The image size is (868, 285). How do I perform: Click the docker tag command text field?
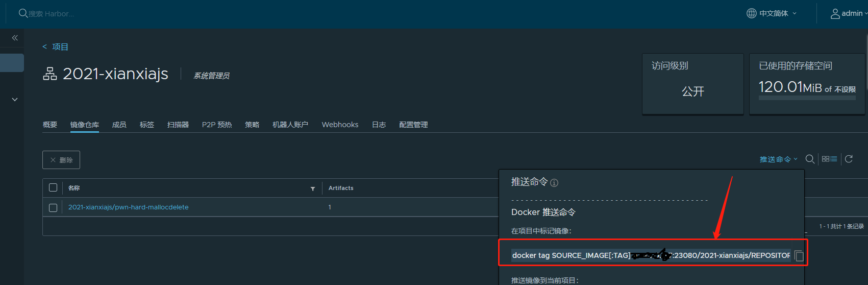651,255
